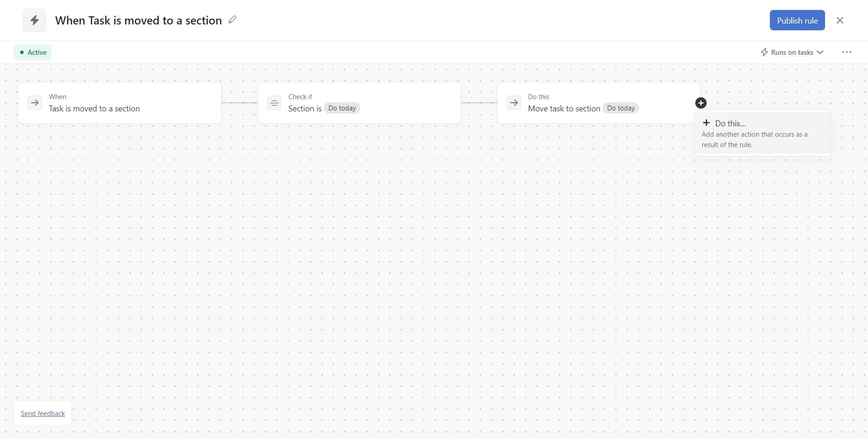Click the Runs on tasks chevron arrow
This screenshot has width=868, height=439.
click(820, 52)
